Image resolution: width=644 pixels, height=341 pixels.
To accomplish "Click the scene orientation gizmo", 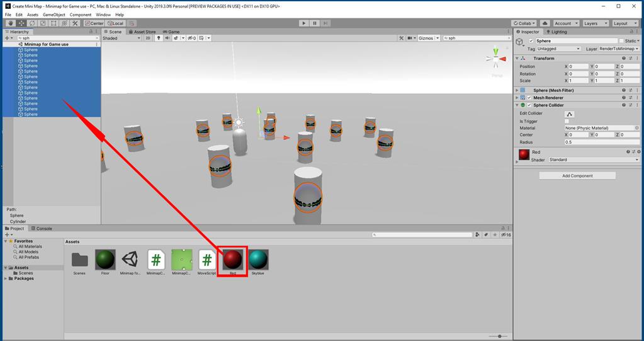I will [496, 60].
